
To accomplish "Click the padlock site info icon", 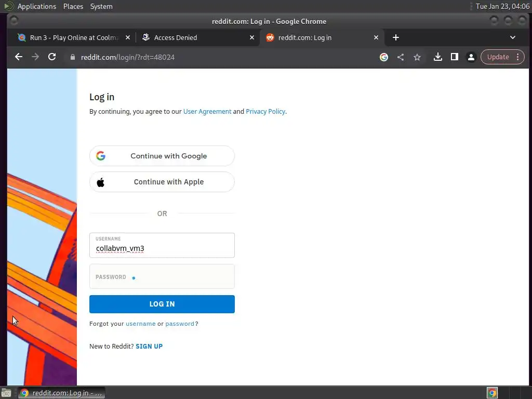I will [72, 57].
